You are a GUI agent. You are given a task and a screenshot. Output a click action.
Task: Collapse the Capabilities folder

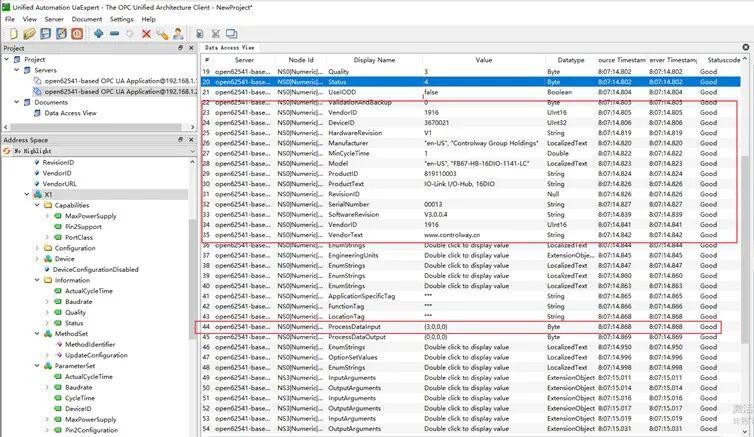(x=37, y=205)
